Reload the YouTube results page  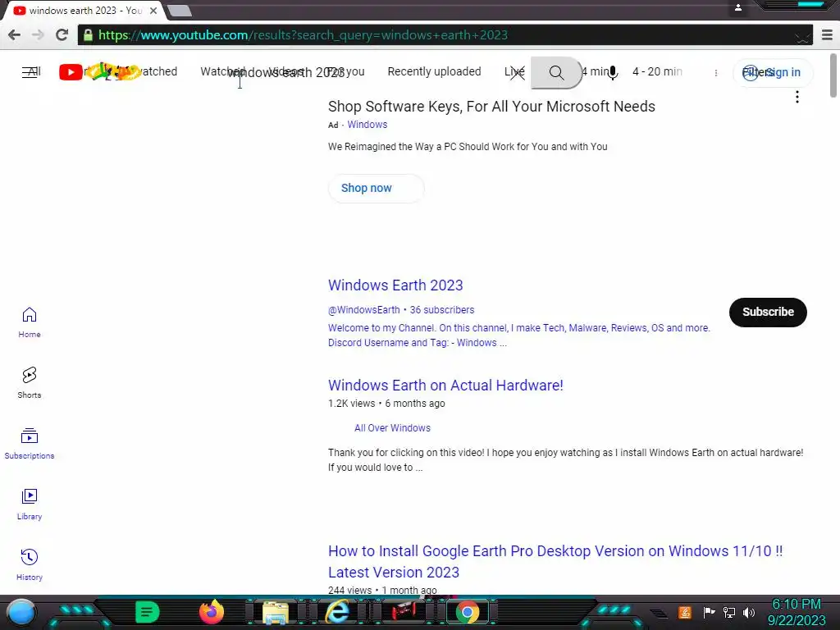(62, 35)
